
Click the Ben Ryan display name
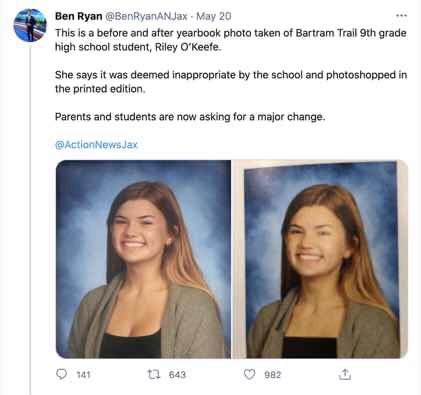click(x=78, y=16)
